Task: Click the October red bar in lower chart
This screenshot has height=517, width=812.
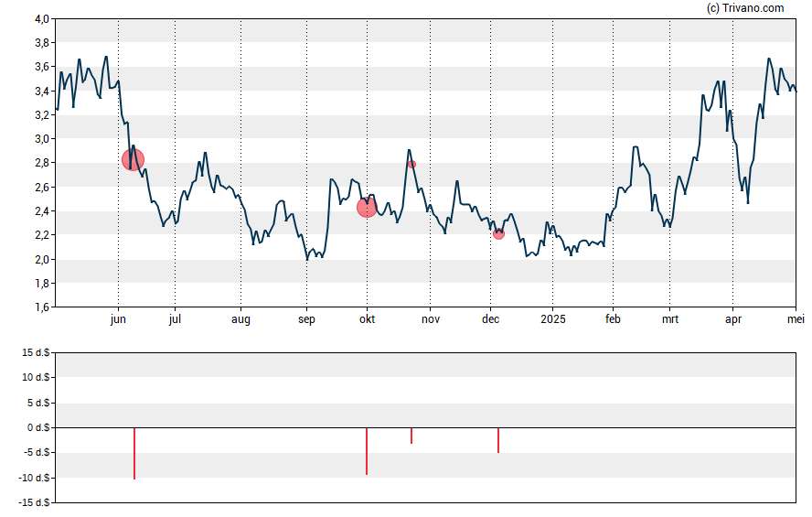Action: tap(367, 451)
